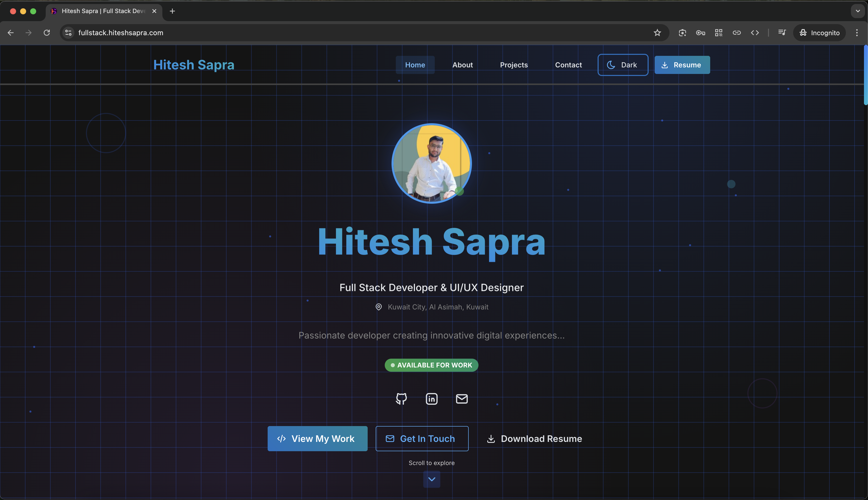Click the email envelope social icon

point(461,399)
